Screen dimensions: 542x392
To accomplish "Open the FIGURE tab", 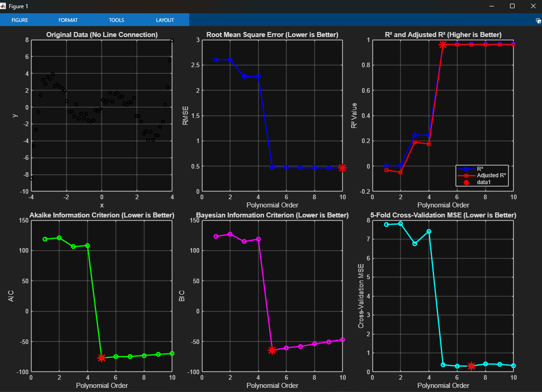I will [20, 20].
